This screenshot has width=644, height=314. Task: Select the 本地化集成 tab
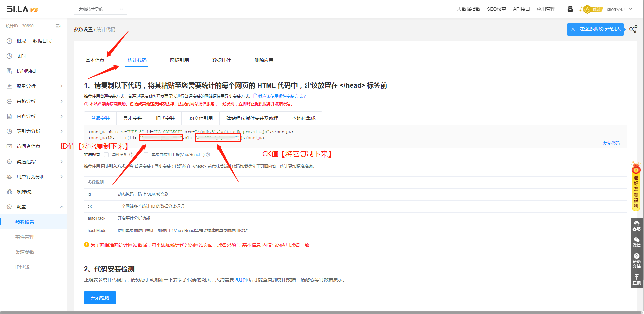point(304,118)
